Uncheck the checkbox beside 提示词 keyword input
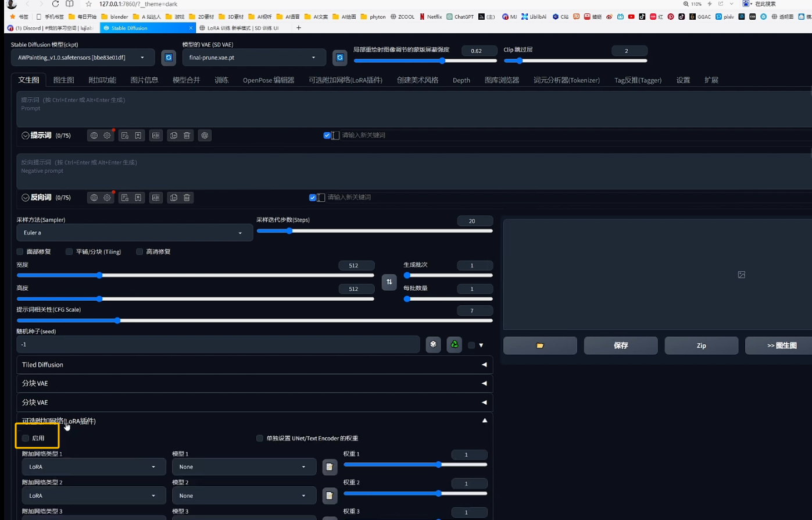Image resolution: width=812 pixels, height=520 pixels. (327, 135)
